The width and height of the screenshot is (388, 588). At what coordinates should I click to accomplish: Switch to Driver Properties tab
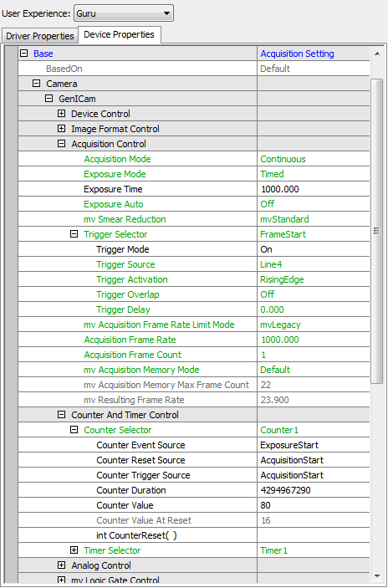[40, 36]
